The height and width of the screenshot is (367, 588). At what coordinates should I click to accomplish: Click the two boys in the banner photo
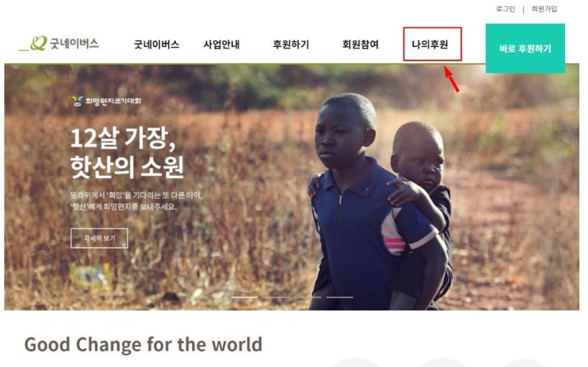382,203
